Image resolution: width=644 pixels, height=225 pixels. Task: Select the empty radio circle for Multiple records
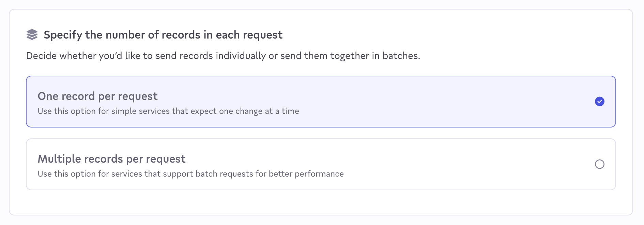(599, 164)
